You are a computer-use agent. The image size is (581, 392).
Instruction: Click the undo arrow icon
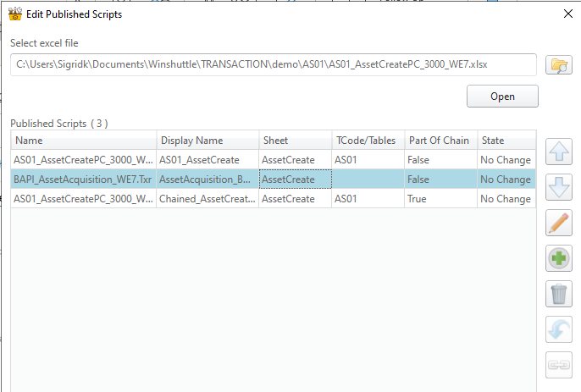pyautogui.click(x=559, y=329)
